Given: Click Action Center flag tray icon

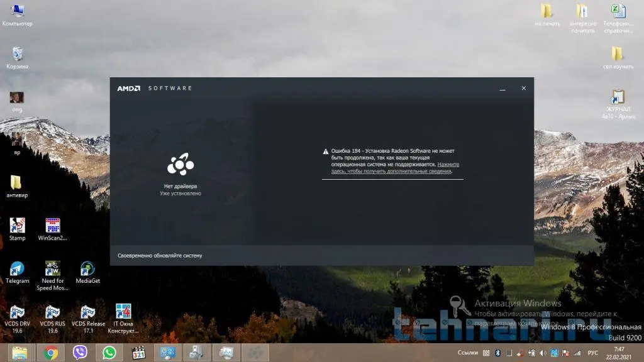Looking at the screenshot, I should click(x=565, y=353).
